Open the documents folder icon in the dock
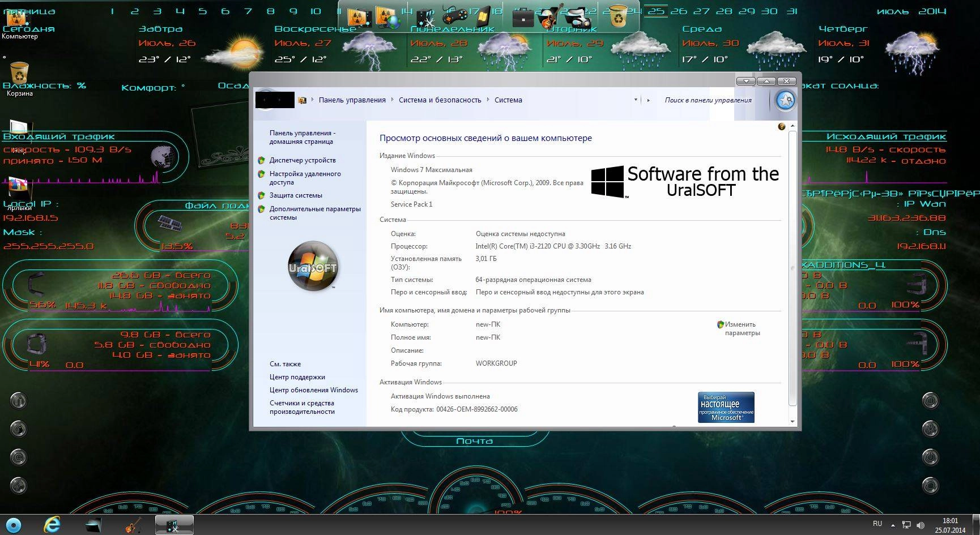The image size is (980, 535). pyautogui.click(x=578, y=18)
